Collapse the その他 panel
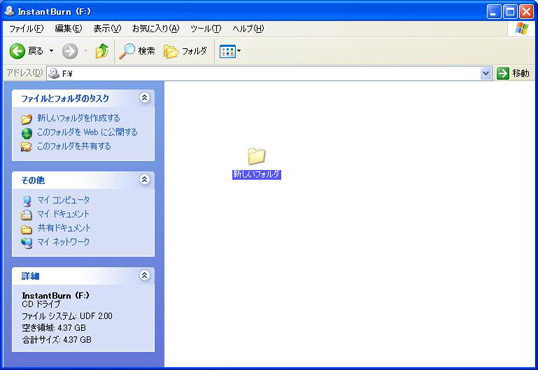Screen dimensions: 538x370 tap(144, 180)
